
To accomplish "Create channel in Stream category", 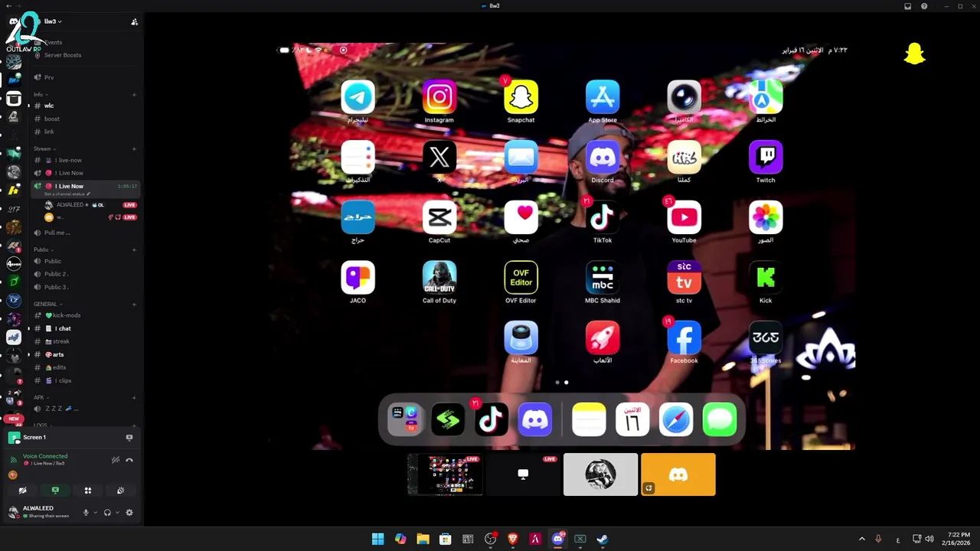I will click(x=134, y=149).
